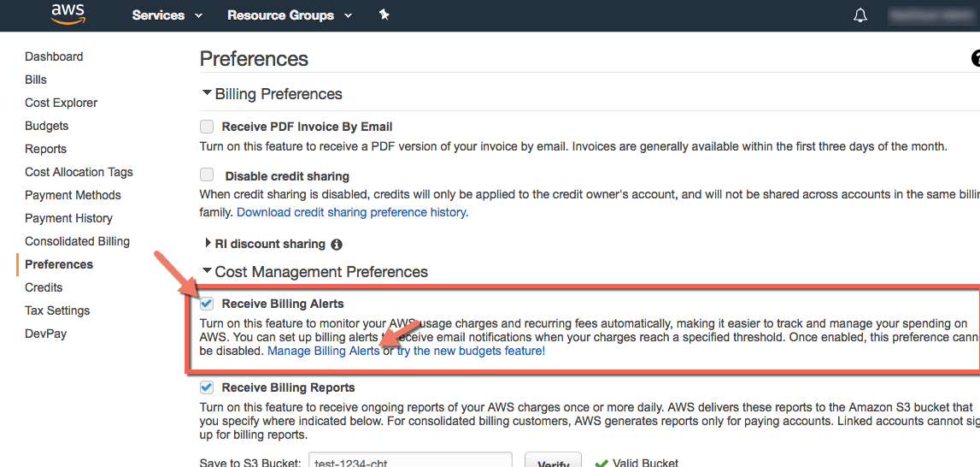Open Bills in the sidebar
The image size is (980, 467).
point(36,80)
